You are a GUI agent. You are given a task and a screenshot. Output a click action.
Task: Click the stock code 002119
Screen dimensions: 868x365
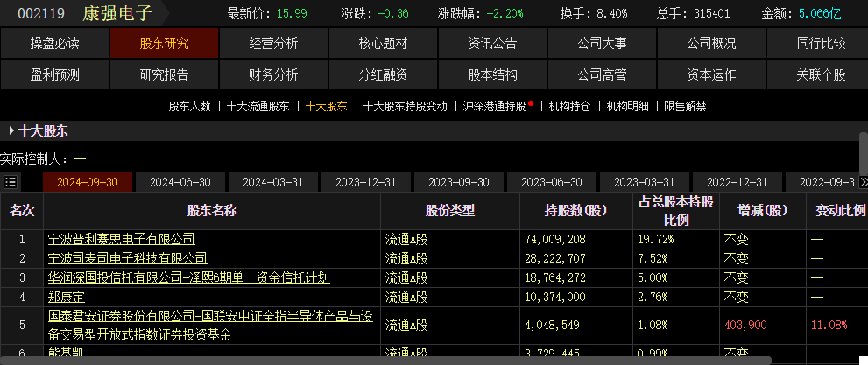coord(41,13)
